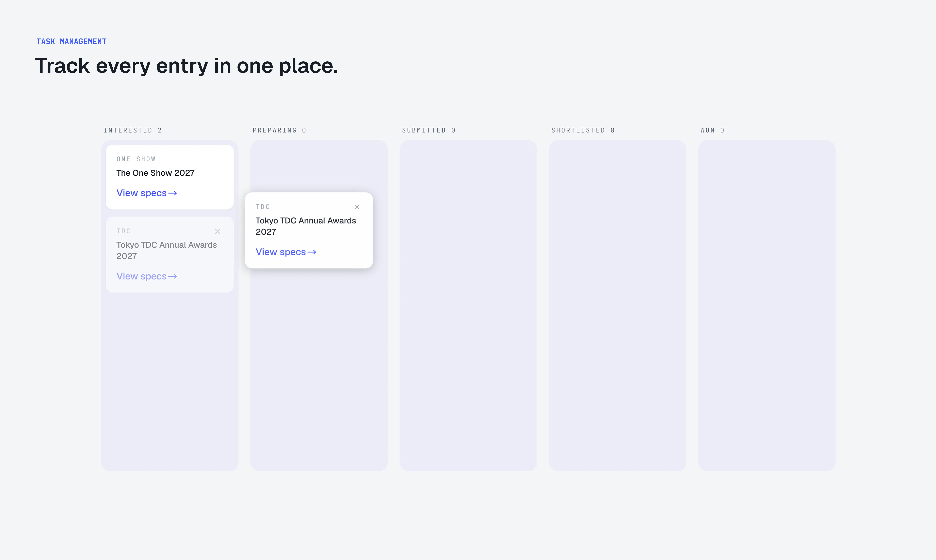
Task: Click the WON 0 column header
Action: (712, 130)
